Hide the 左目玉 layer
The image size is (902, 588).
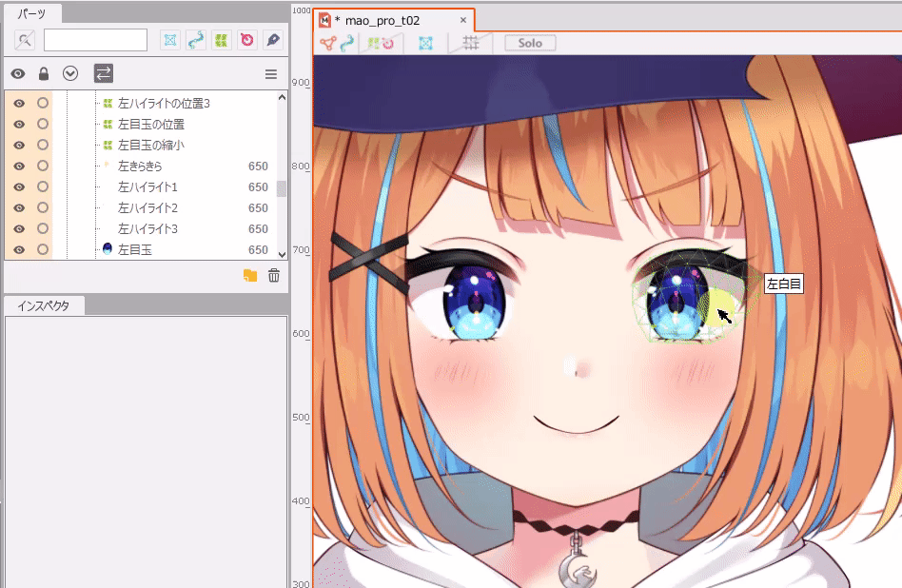(19, 249)
